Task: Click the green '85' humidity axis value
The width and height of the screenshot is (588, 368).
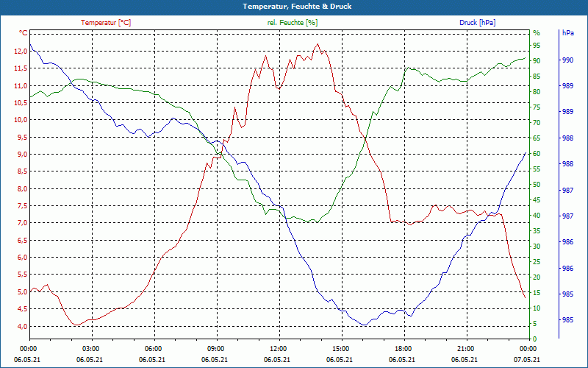Action: tap(537, 77)
